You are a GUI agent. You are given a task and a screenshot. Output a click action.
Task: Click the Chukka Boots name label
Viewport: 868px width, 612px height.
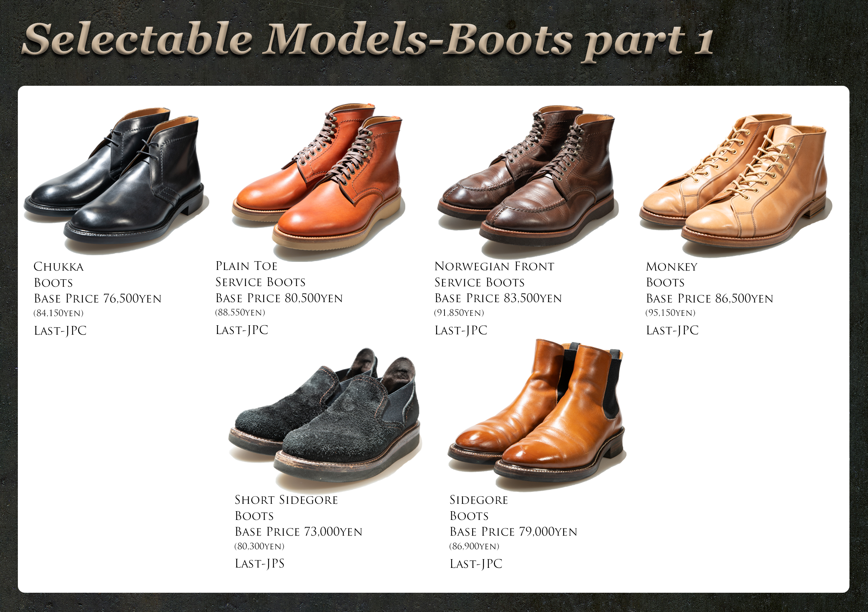coord(58,274)
